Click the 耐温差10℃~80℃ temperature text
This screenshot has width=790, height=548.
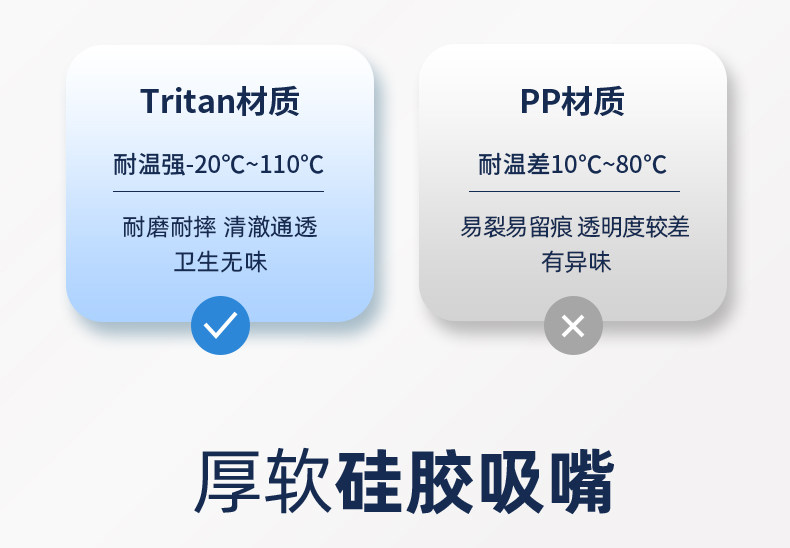click(x=572, y=165)
